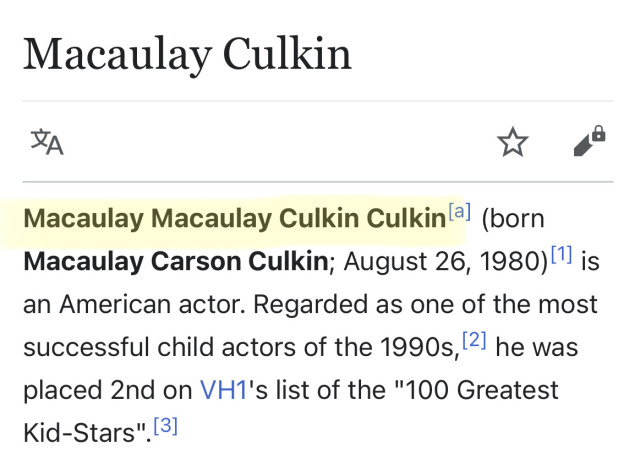Click the star icon to watch page
This screenshot has width=640, height=471.
513,143
